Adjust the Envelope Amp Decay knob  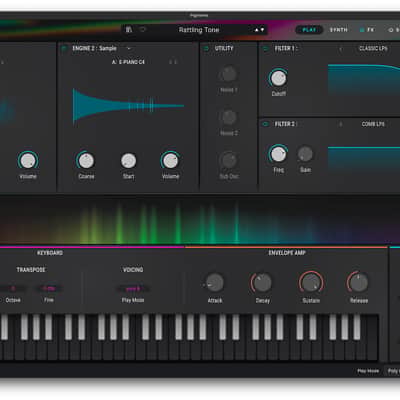tap(262, 283)
